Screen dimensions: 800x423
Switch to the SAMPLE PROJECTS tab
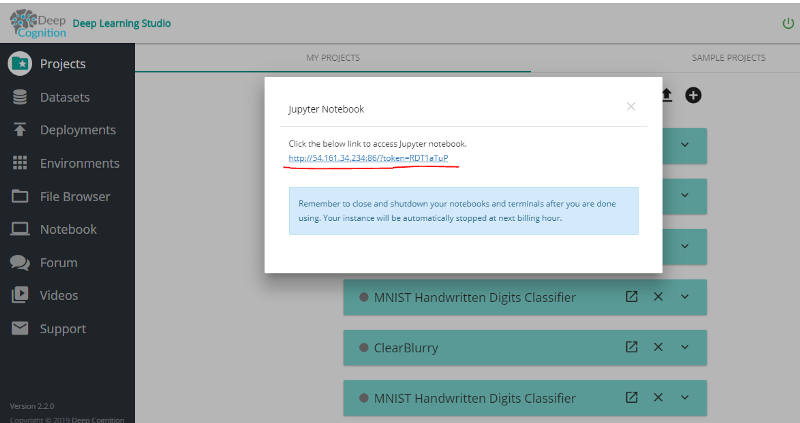pyautogui.click(x=729, y=58)
